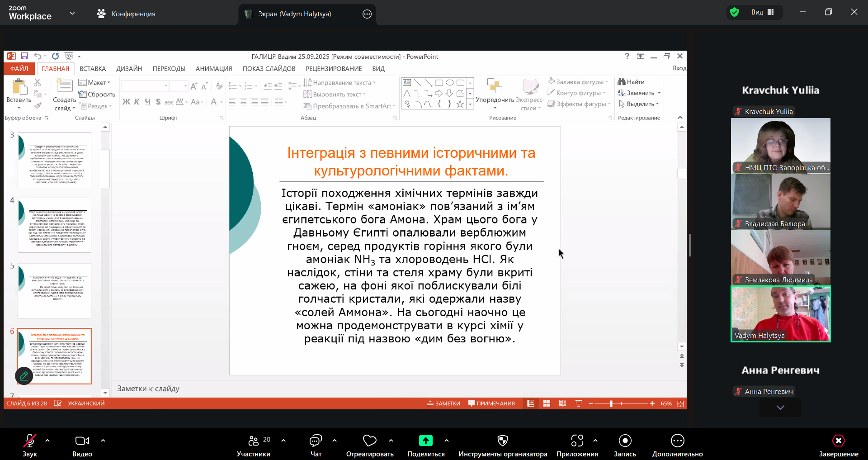Pick the star shape in the shapes gallery
Screen dimensions: 868x460
[460, 104]
